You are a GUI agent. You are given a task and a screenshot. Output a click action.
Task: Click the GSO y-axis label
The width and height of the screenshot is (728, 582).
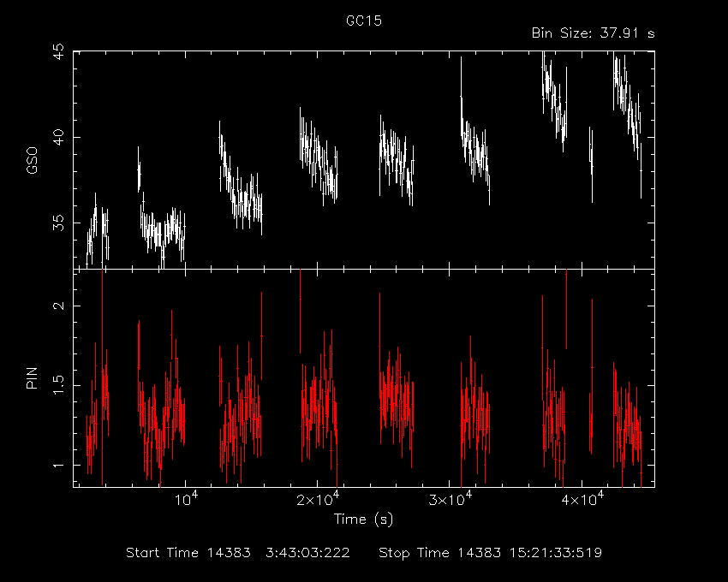click(x=32, y=160)
